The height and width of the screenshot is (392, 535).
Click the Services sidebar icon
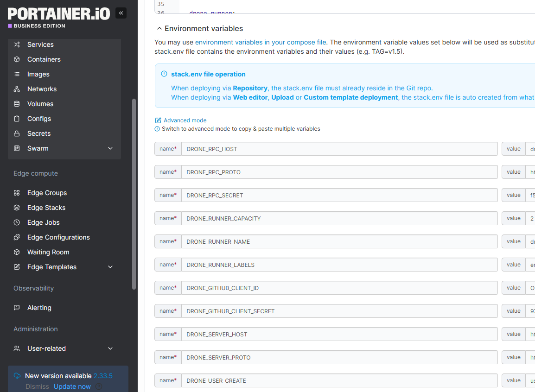pos(17,44)
